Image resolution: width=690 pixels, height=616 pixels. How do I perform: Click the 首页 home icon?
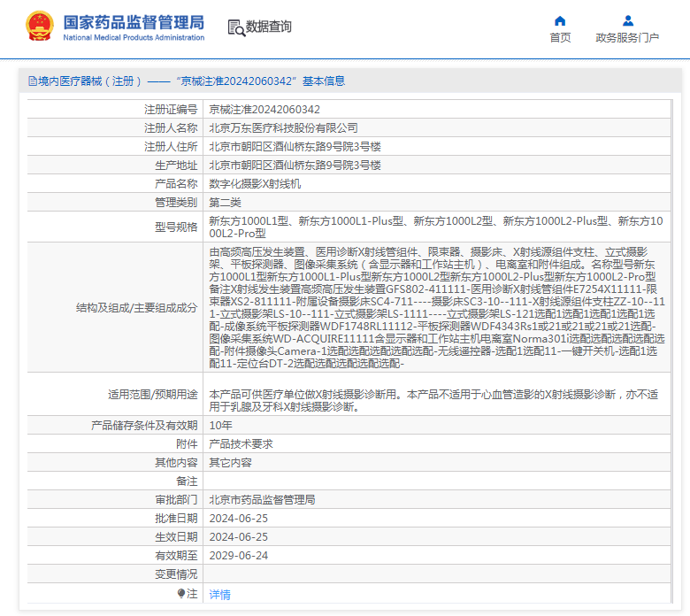pos(560,20)
